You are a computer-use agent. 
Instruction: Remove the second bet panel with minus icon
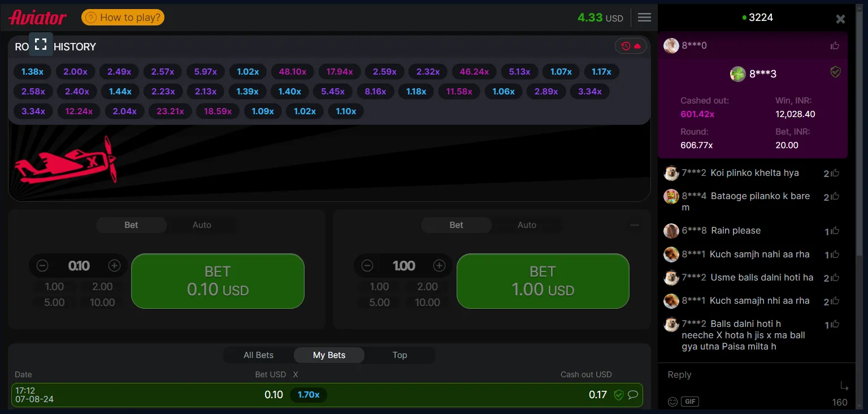point(635,225)
